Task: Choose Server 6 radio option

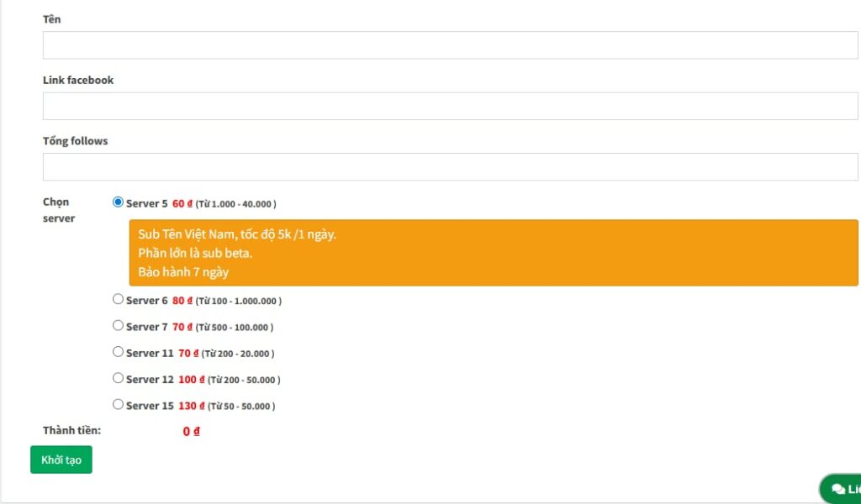Action: pos(118,299)
